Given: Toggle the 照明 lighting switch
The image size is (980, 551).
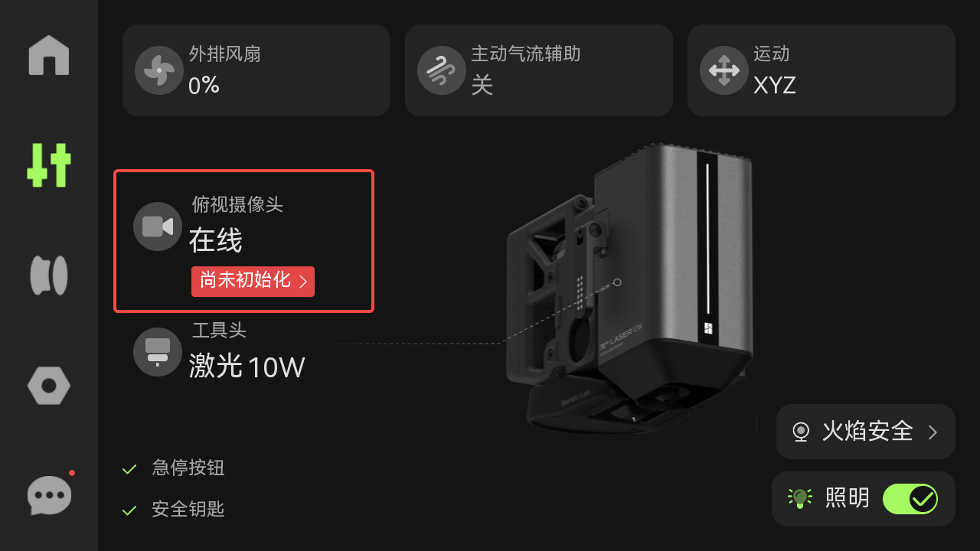Looking at the screenshot, I should click(910, 499).
